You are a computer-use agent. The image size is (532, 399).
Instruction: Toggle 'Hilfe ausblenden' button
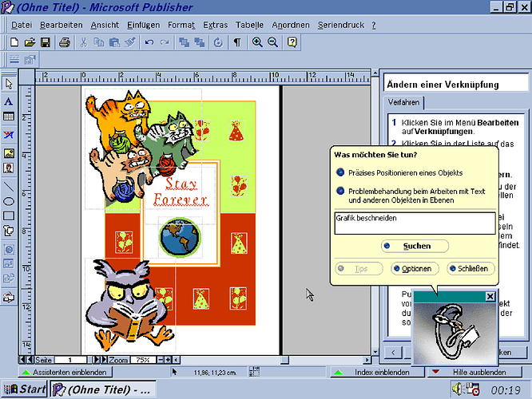[474, 372]
